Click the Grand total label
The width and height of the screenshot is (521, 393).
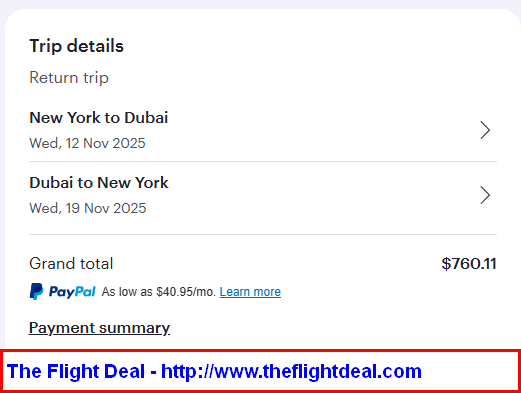pyautogui.click(x=71, y=263)
